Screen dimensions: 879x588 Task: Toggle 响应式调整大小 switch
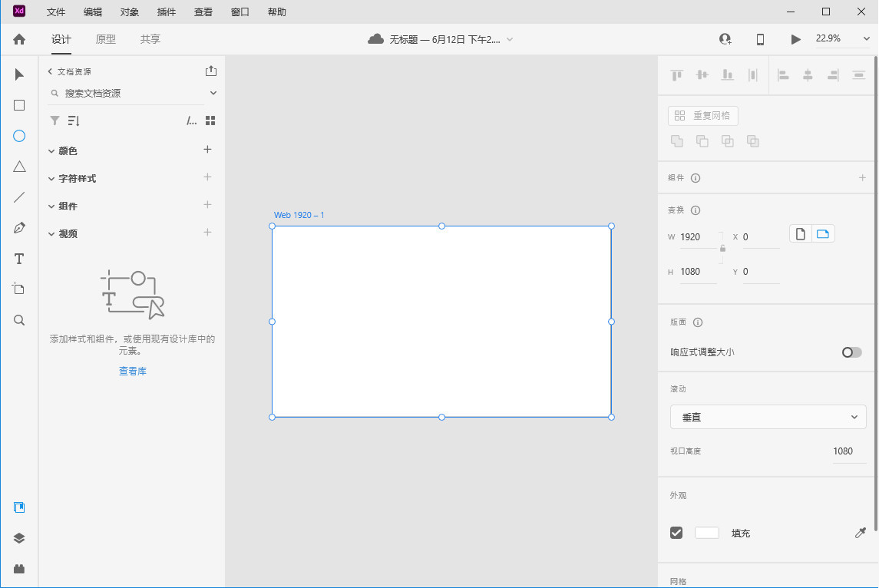(851, 352)
